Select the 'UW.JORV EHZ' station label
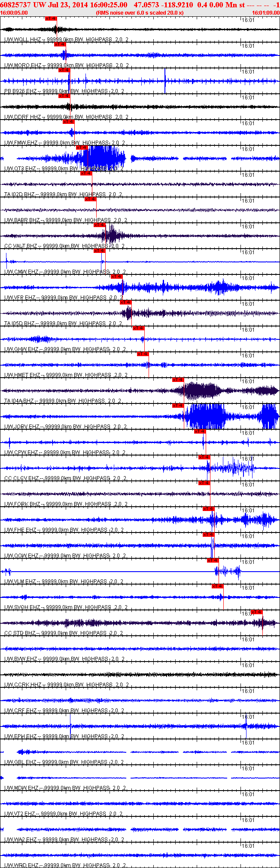Screen dimensions: 280x868 click(x=22, y=427)
